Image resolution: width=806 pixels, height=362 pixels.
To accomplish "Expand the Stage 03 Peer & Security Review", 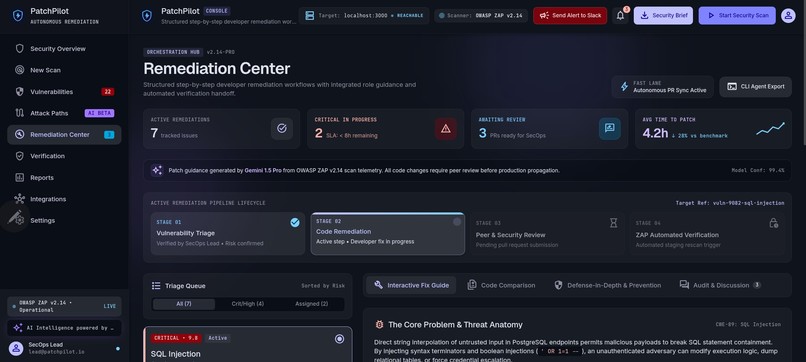I will (548, 233).
